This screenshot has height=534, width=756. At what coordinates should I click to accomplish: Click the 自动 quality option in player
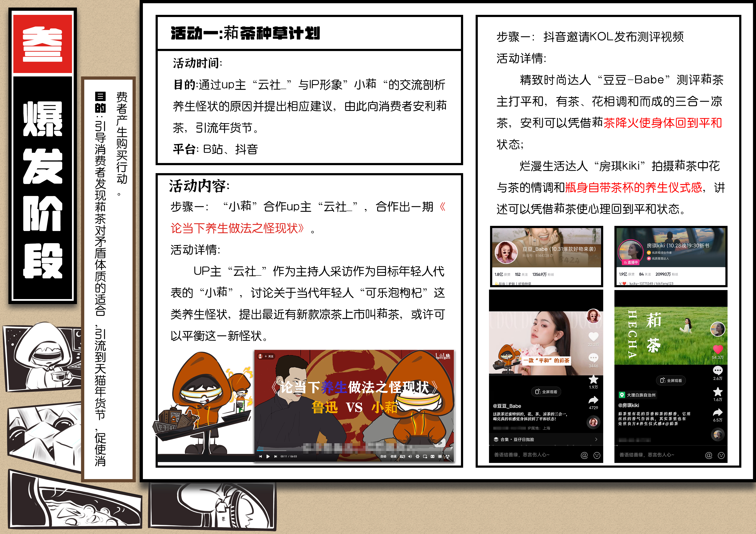(x=383, y=456)
